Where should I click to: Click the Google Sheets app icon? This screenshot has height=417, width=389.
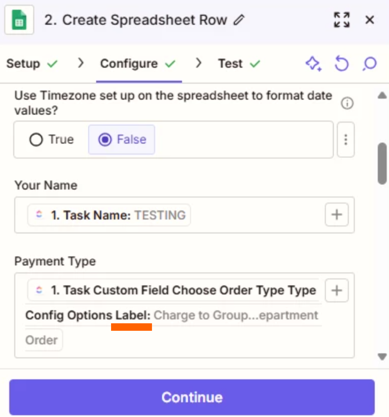pyautogui.click(x=19, y=20)
